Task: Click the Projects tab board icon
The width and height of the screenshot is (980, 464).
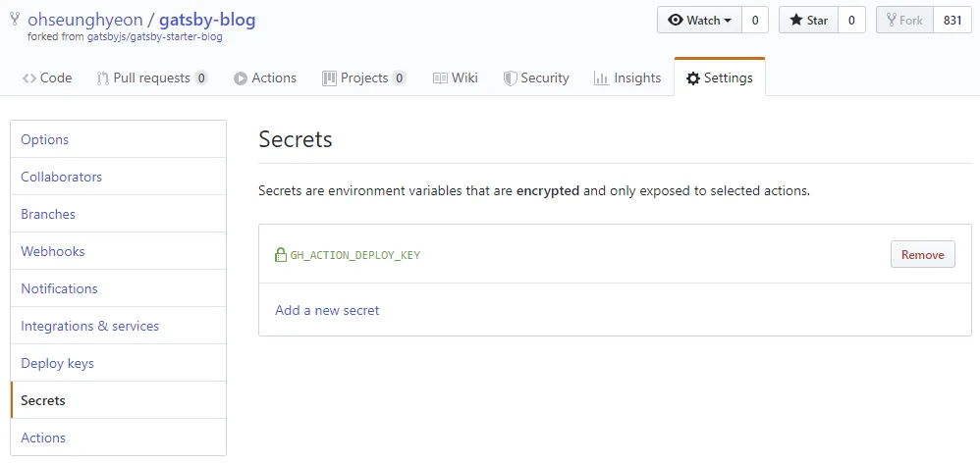Action: (329, 78)
